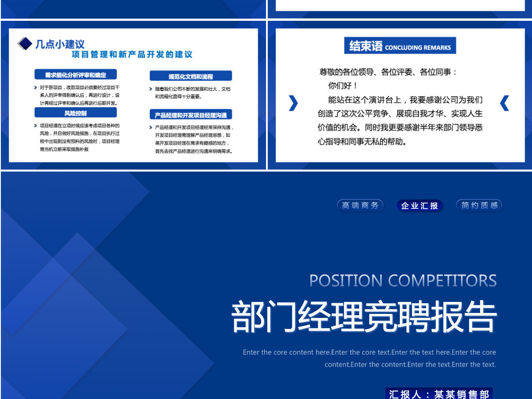Click the 几点小建议 slide title
The height and width of the screenshot is (399, 532).
pyautogui.click(x=60, y=44)
